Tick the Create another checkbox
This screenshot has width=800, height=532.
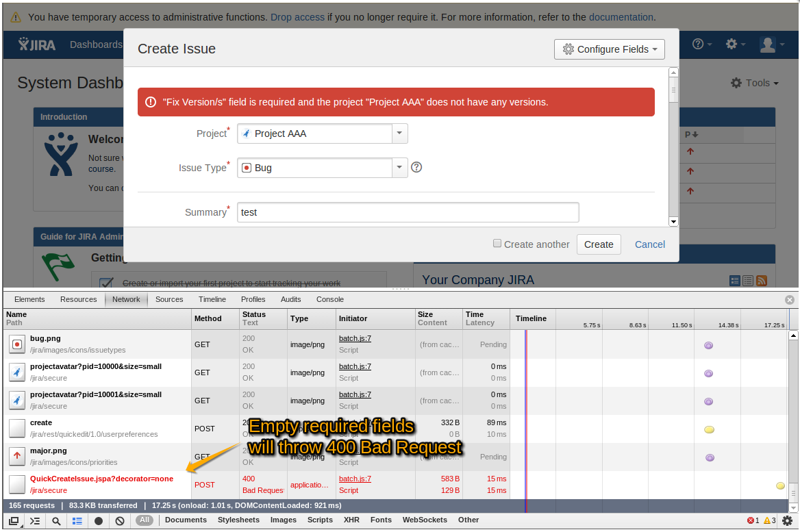coord(497,243)
